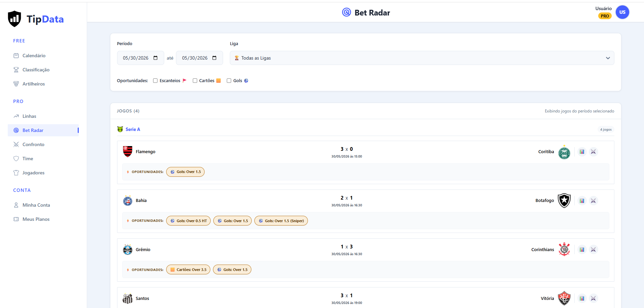644x308 pixels.
Task: Click the 3 x 0 score text
Action: [347, 149]
